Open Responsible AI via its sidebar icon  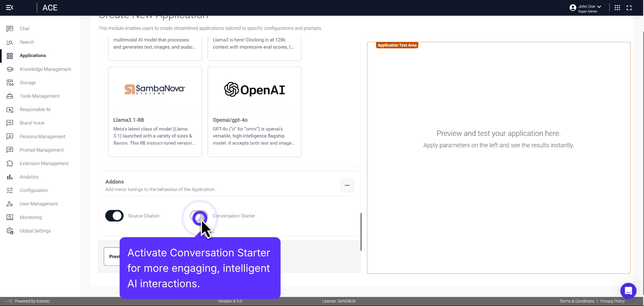[x=10, y=109]
